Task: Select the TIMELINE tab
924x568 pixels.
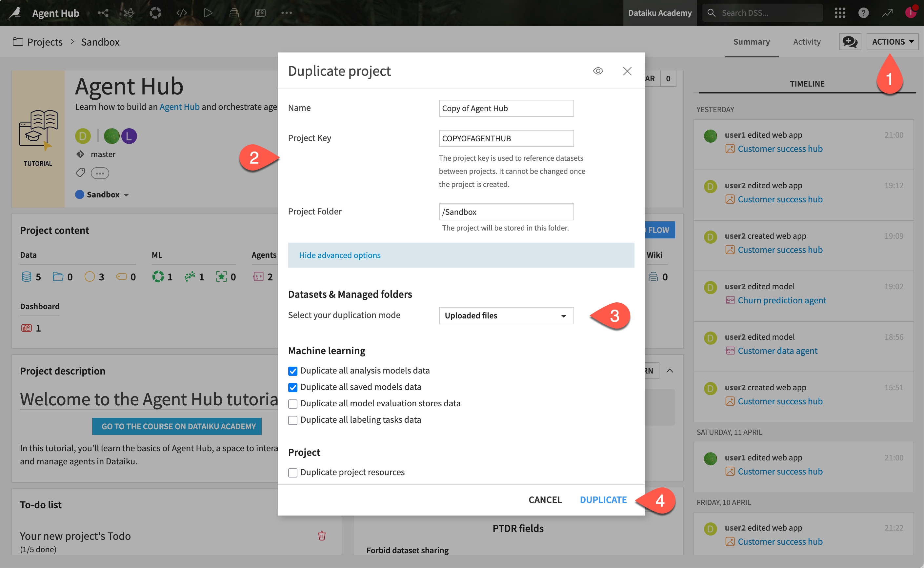Action: coord(807,83)
